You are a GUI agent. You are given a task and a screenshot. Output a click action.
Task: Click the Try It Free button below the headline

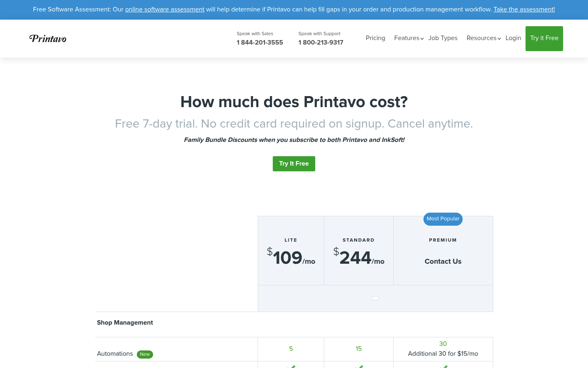294,164
